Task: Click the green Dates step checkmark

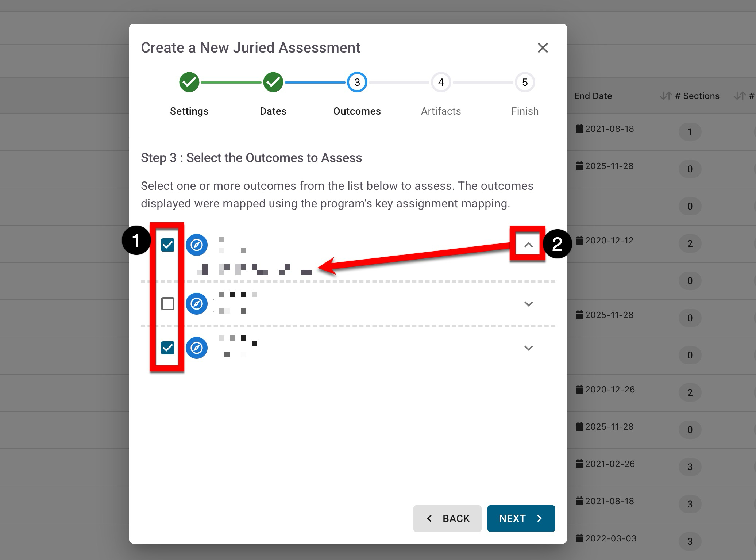Action: (273, 82)
